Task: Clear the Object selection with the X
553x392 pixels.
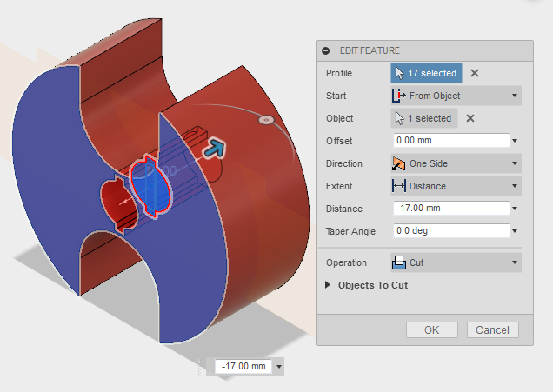Action: click(x=470, y=118)
